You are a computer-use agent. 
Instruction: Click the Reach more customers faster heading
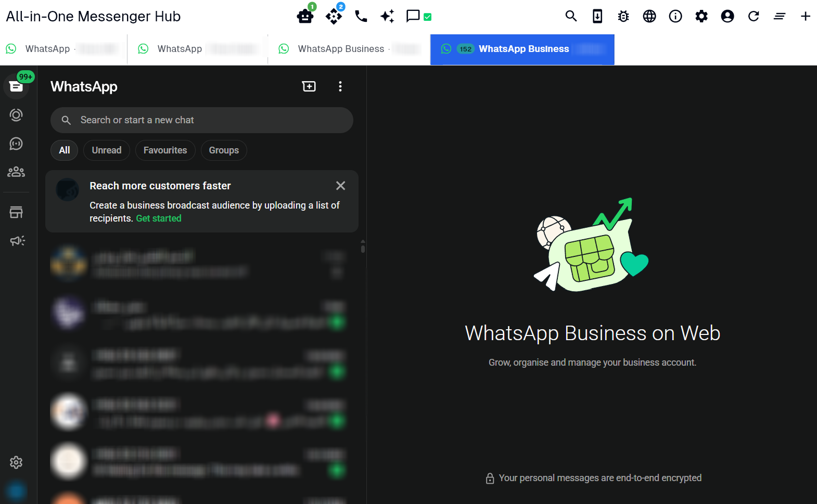[160, 186]
